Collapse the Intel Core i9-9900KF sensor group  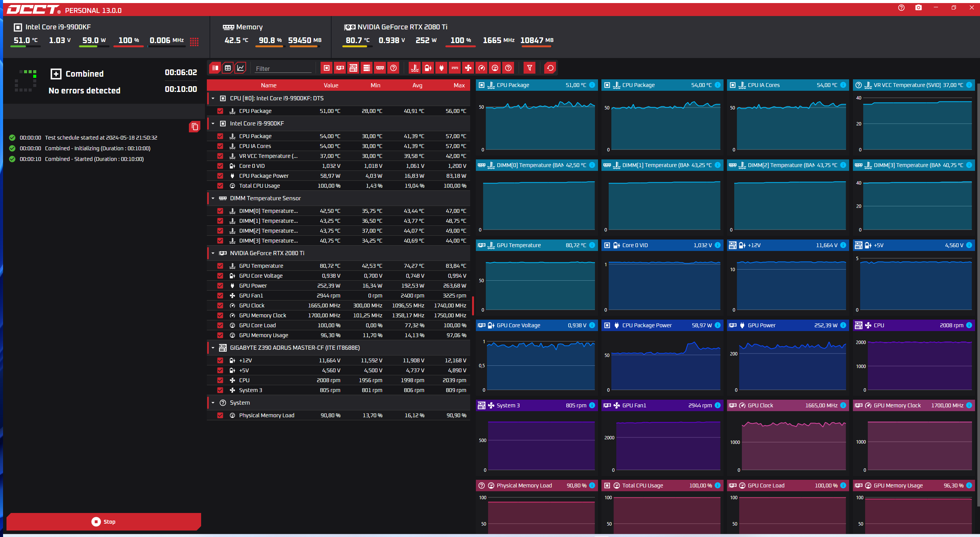click(213, 124)
